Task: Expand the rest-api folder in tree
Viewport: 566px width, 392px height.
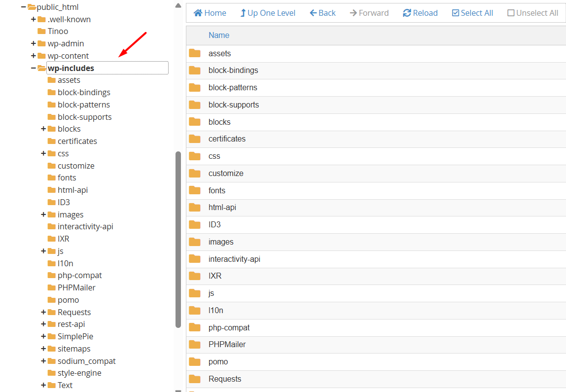Action: coord(43,324)
